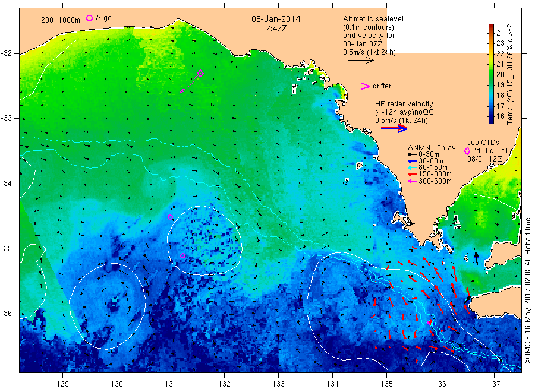Image resolution: width=535 pixels, height=392 pixels.
Task: Click the 'Argo' label text
Action: click(103, 18)
